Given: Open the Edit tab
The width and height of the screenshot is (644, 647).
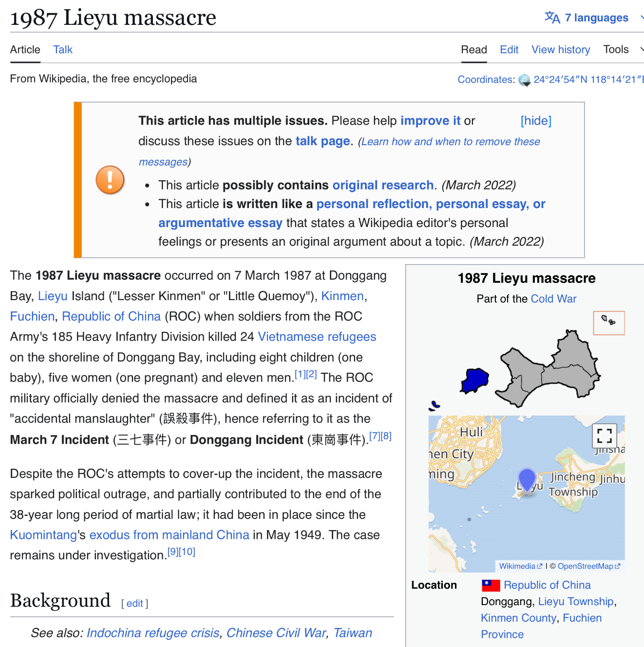Looking at the screenshot, I should [509, 49].
